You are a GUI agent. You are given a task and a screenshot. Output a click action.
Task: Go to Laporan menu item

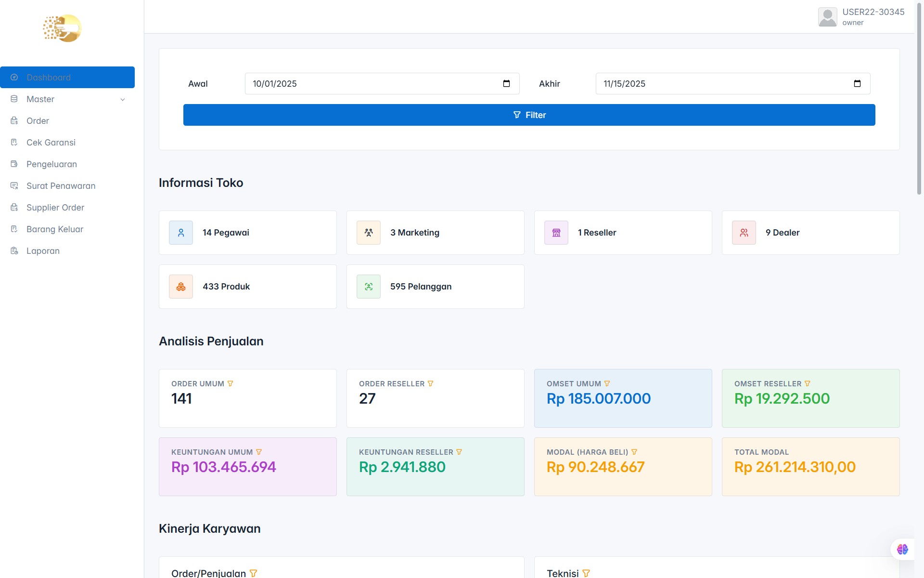tap(43, 251)
